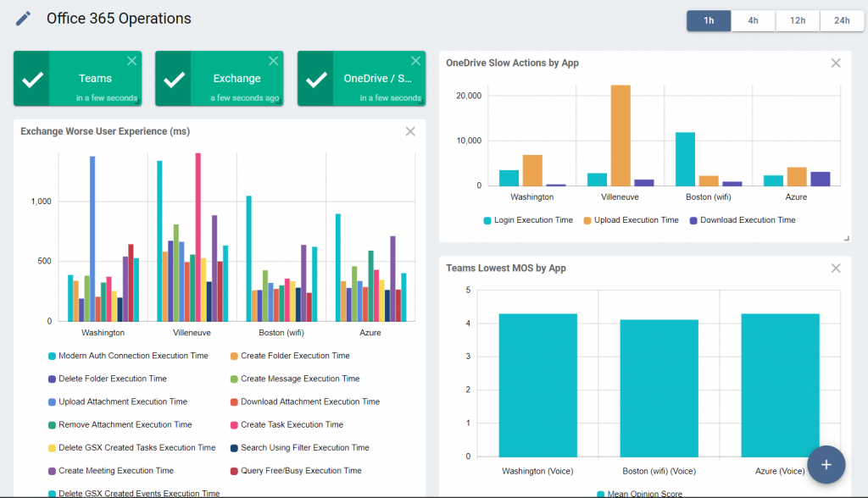The height and width of the screenshot is (498, 868).
Task: Click the OneDrive status checkmark icon
Action: [316, 80]
